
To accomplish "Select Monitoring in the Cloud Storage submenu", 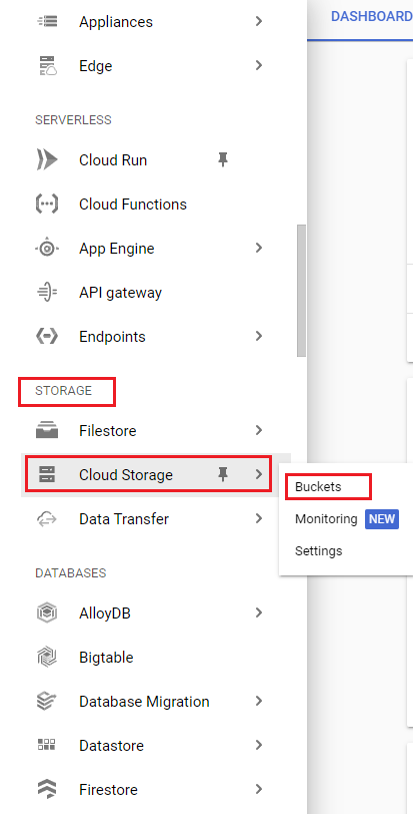I will click(x=326, y=519).
